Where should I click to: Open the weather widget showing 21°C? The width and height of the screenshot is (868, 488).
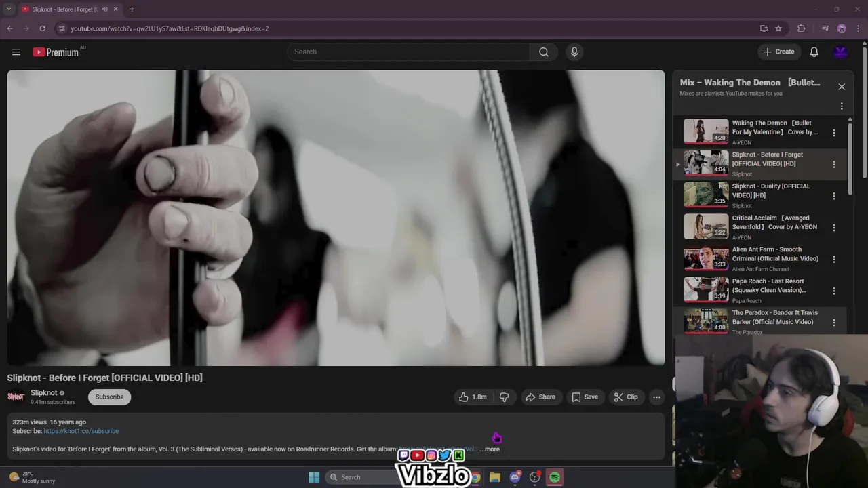(33, 477)
